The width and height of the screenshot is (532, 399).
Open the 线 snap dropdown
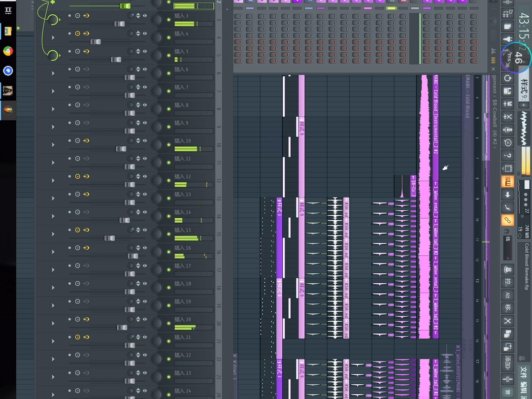tap(507, 247)
